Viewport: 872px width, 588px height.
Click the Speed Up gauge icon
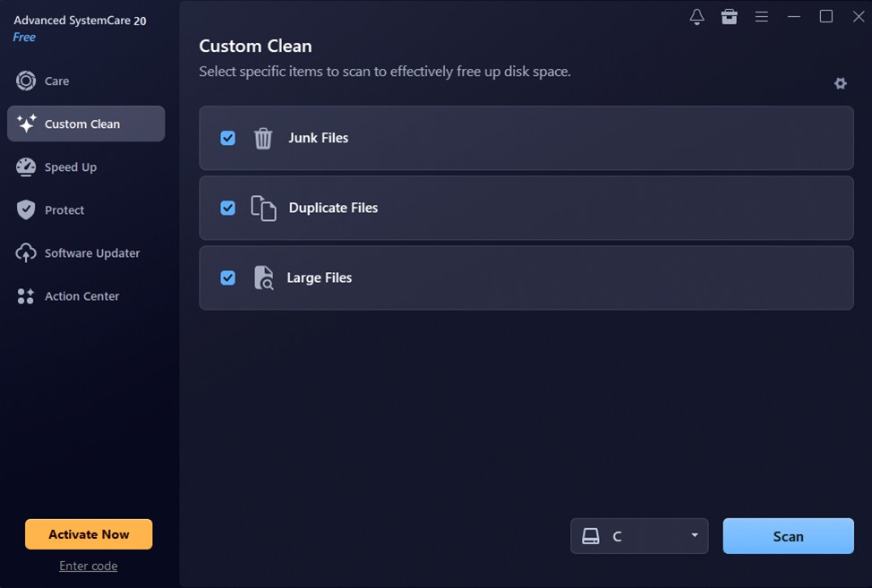coord(26,167)
